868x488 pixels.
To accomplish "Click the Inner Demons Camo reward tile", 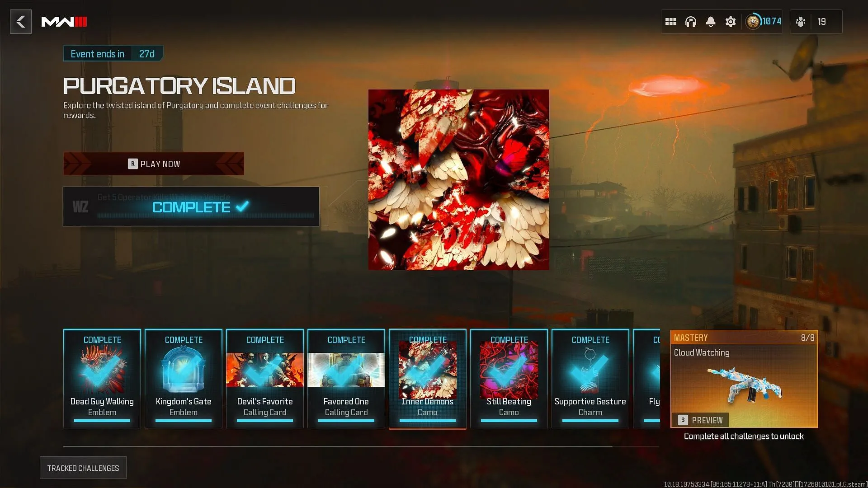I will (x=427, y=378).
